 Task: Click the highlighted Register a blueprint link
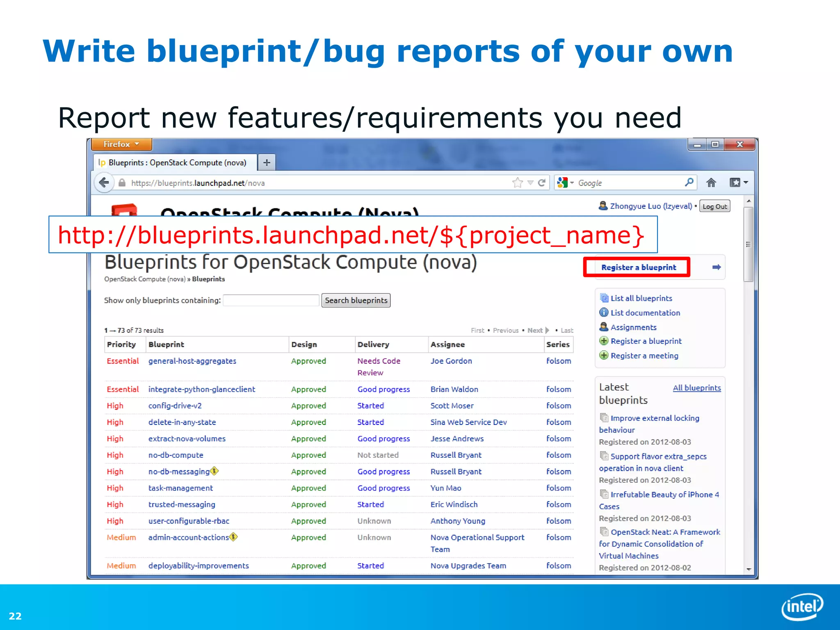[x=639, y=267]
